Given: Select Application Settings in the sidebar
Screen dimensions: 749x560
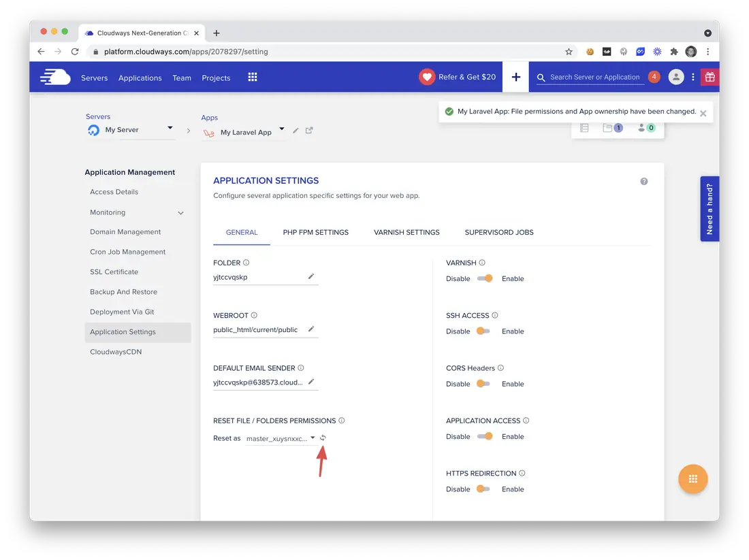Looking at the screenshot, I should coord(138,332).
